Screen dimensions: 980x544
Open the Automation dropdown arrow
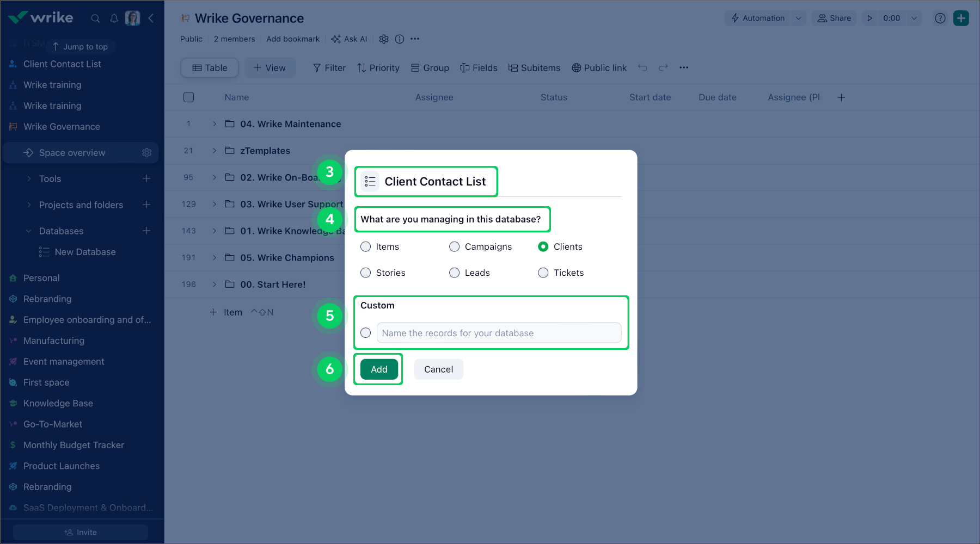click(x=799, y=18)
